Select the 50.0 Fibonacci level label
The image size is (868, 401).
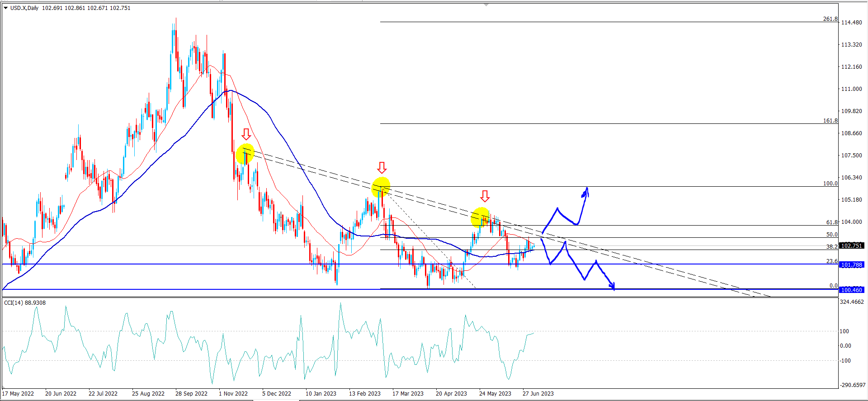(832, 235)
